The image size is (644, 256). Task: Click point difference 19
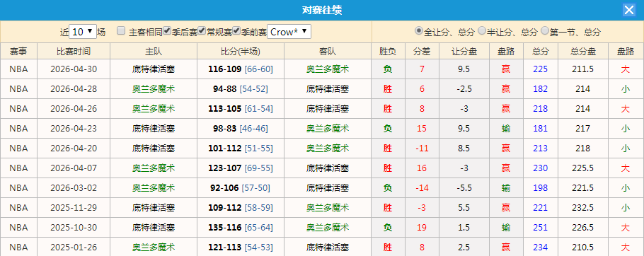[x=422, y=227]
